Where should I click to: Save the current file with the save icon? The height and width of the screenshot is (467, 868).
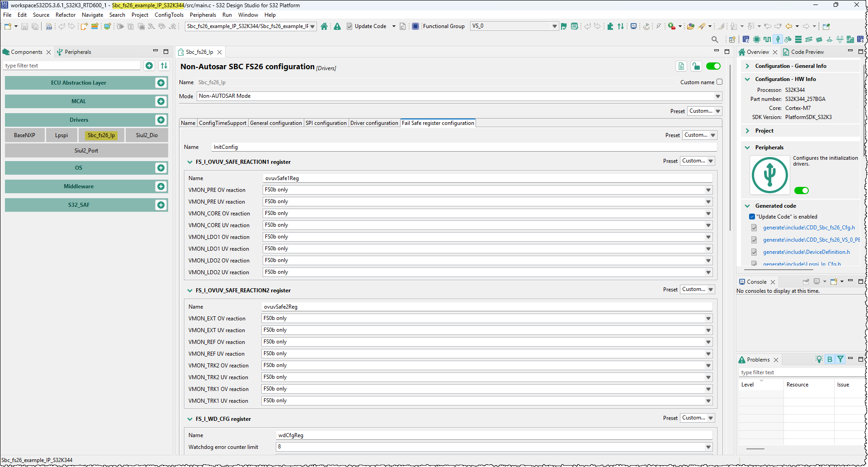[x=24, y=26]
